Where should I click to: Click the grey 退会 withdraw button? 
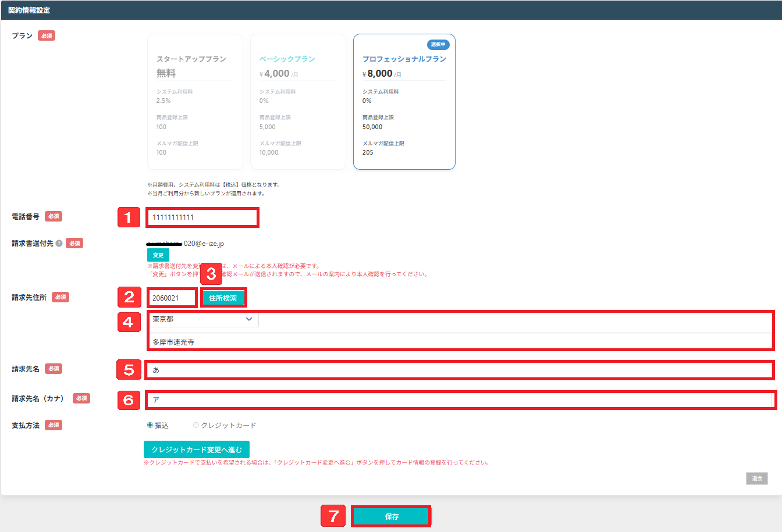coord(756,479)
